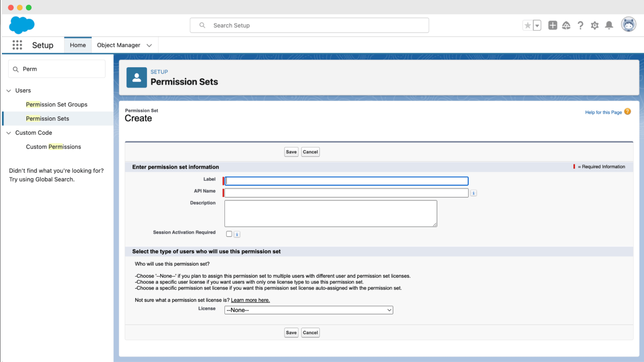Click the magnifier icon in Search Setup
644x362 pixels.
pos(202,25)
